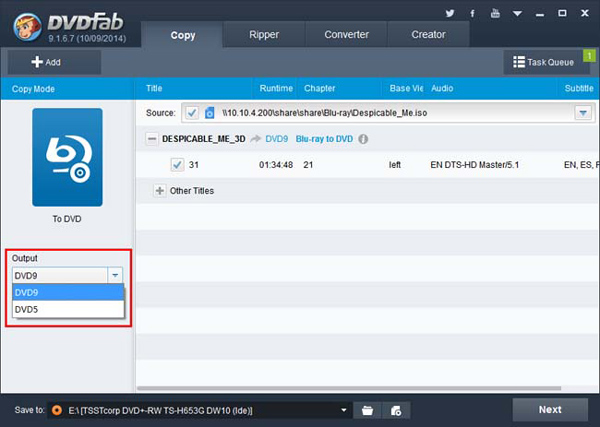
Task: Open the Task Queue
Action: [544, 62]
